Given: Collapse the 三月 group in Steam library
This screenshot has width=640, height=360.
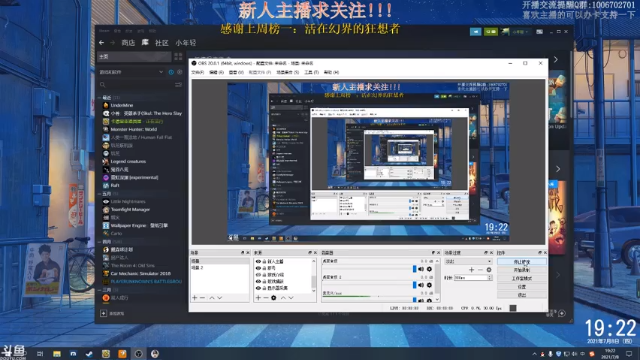Looking at the screenshot, I should pos(100,290).
